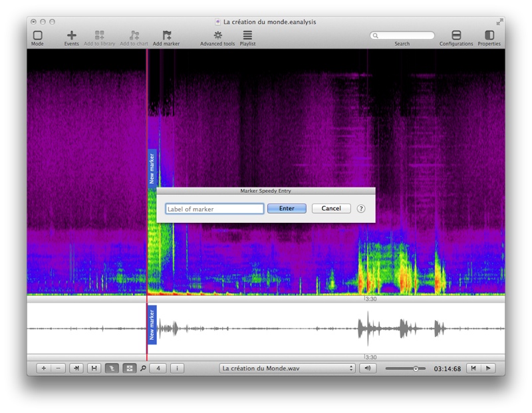Click the Search field in toolbar
This screenshot has height=413, width=532.
coord(402,35)
